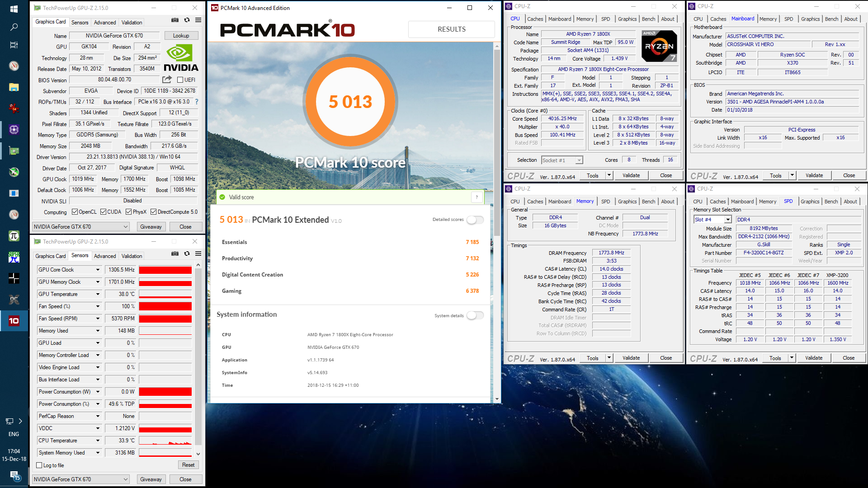868x488 pixels.
Task: Click the Power Consumption (%) graph bar
Action: tap(165, 404)
